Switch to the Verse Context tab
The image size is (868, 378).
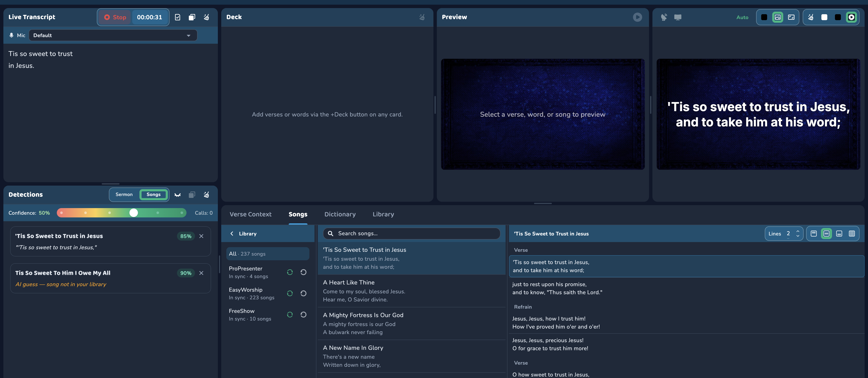coord(250,214)
